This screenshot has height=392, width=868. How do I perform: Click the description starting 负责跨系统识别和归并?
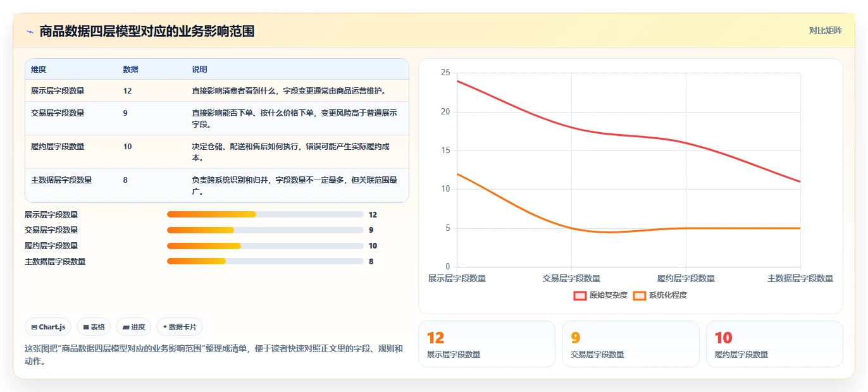pos(295,186)
